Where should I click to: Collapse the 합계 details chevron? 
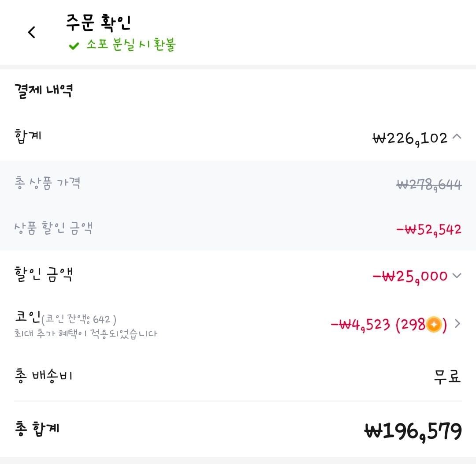pyautogui.click(x=457, y=137)
